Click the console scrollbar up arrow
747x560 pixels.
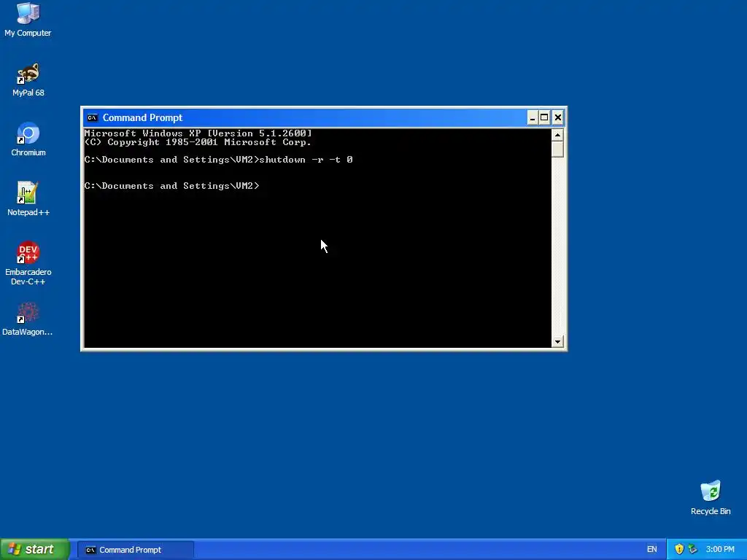[x=557, y=135]
